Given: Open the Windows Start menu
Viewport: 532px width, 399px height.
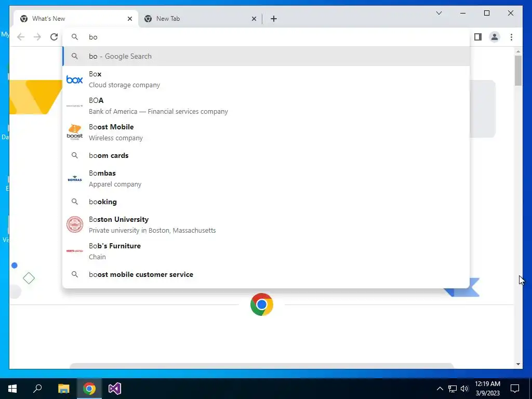Looking at the screenshot, I should 12,389.
